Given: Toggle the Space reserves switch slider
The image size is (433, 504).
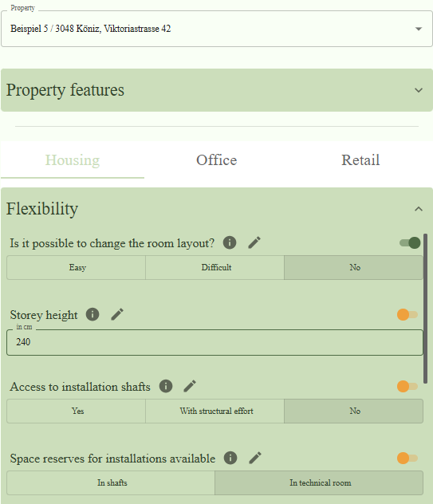Looking at the screenshot, I should pyautogui.click(x=407, y=458).
